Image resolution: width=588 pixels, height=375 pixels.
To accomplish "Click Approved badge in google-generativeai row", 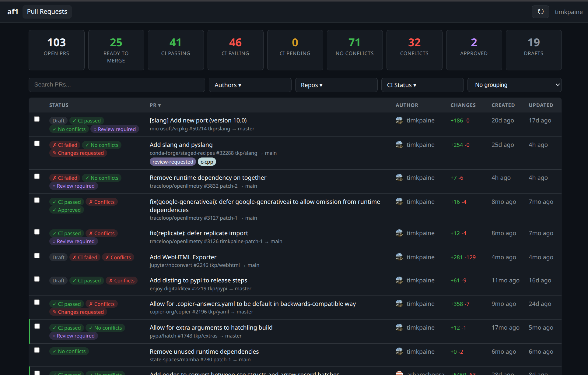I will click(x=67, y=210).
